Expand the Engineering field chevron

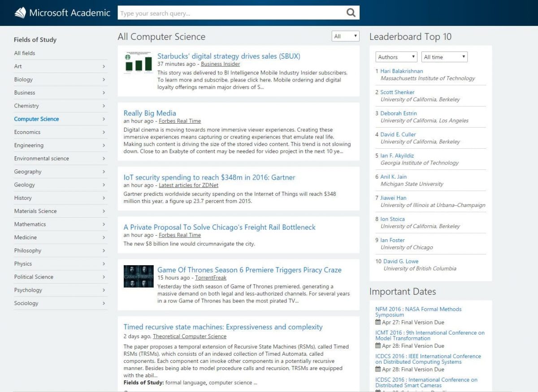(104, 145)
